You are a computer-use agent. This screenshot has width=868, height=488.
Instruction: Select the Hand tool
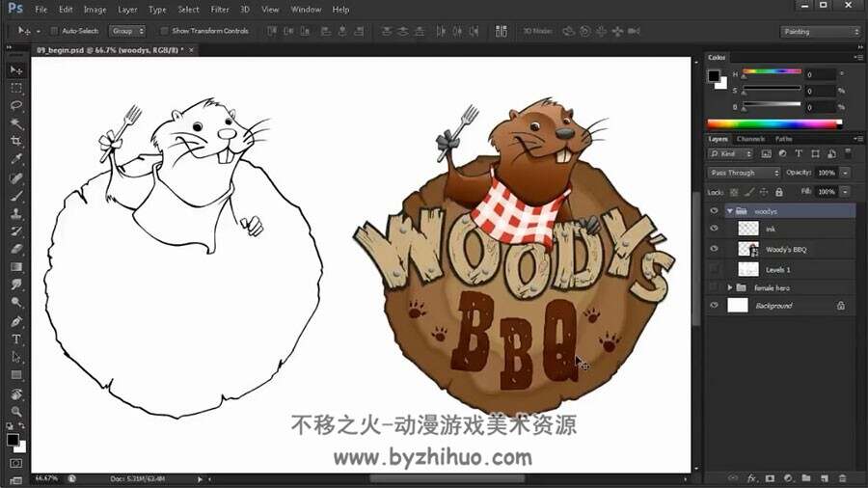(x=16, y=393)
